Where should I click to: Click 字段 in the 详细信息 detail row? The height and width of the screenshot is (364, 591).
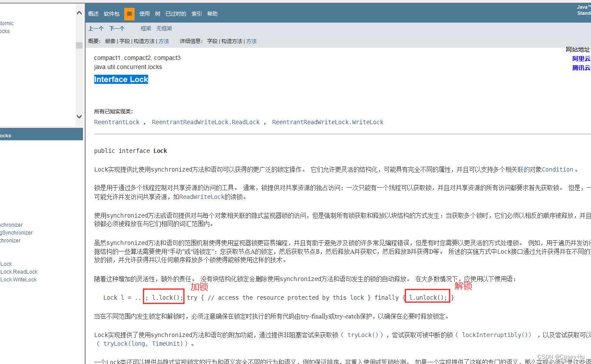pos(212,41)
